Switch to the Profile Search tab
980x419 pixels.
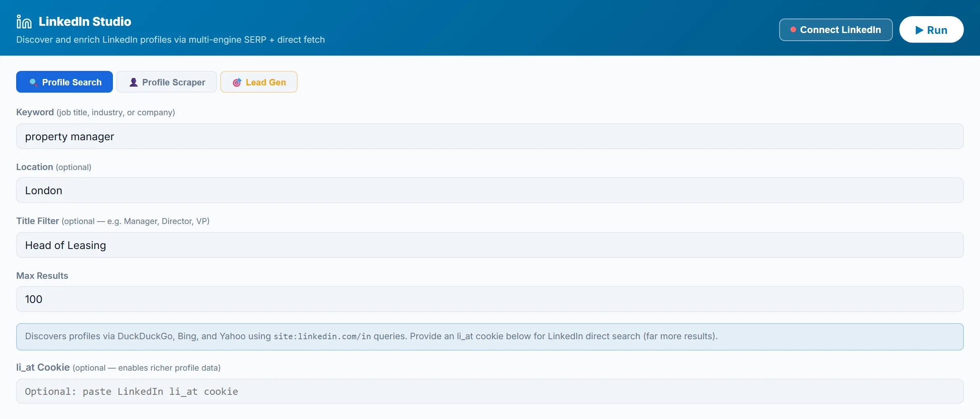tap(65, 82)
